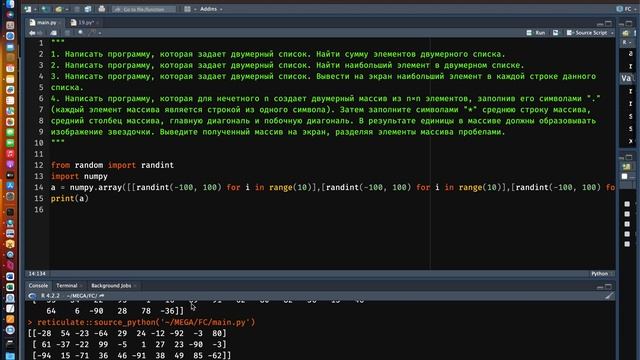Click the Re-run previous code icon
640x360 pixels.
pyautogui.click(x=556, y=33)
